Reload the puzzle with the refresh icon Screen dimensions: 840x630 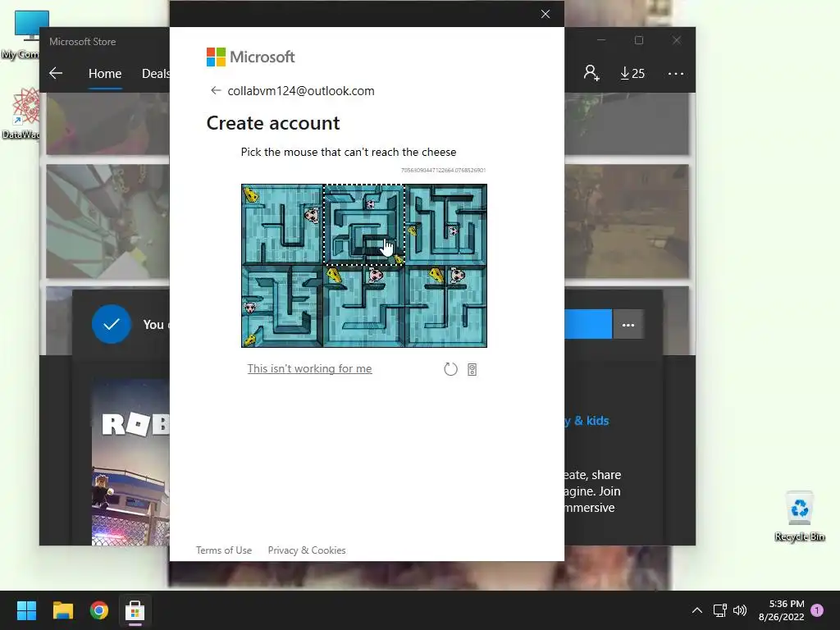point(450,369)
